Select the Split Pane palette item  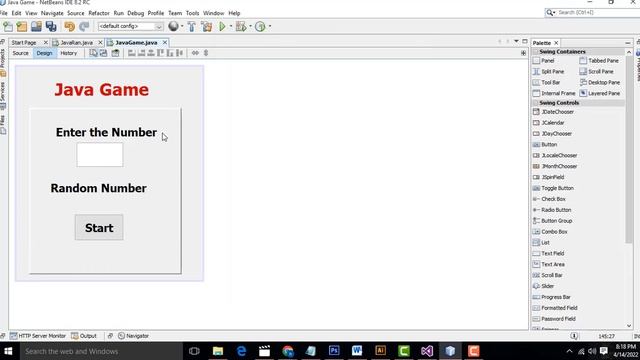tap(549, 71)
